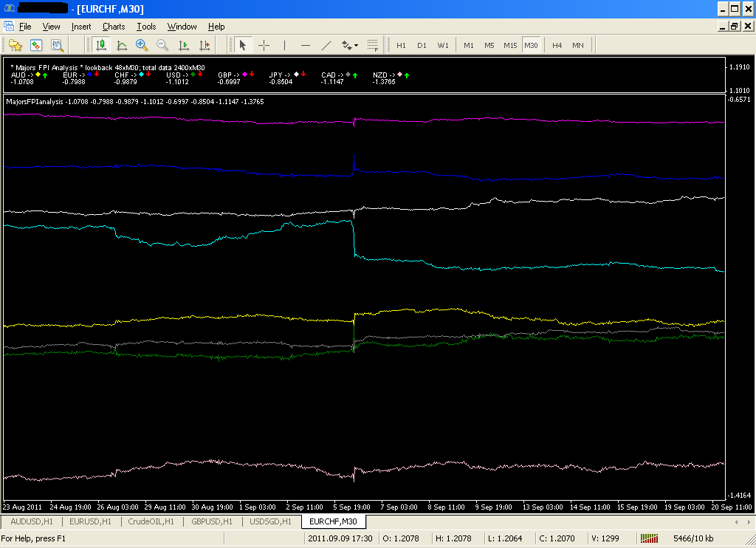Viewport: 756px width, 548px height.
Task: Click the Strategy Tester magnifier icon
Action: (58, 45)
